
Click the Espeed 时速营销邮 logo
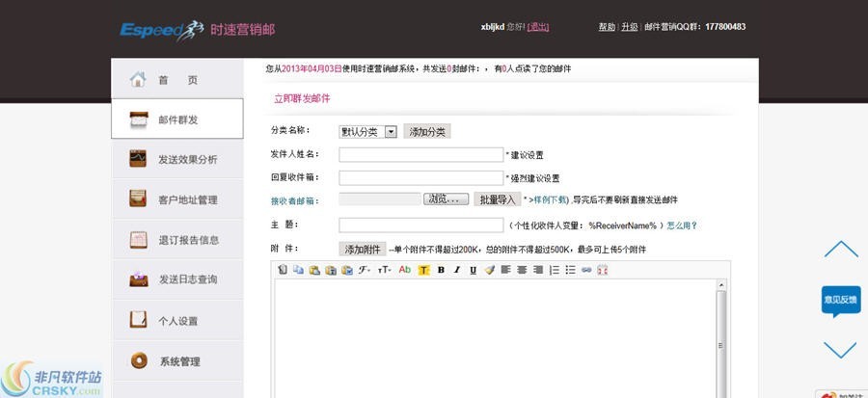point(197,30)
